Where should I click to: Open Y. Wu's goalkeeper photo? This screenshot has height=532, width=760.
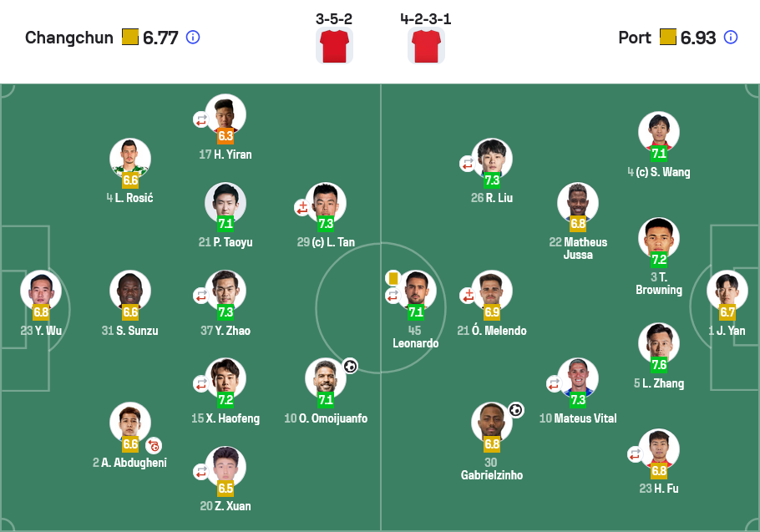tap(41, 291)
